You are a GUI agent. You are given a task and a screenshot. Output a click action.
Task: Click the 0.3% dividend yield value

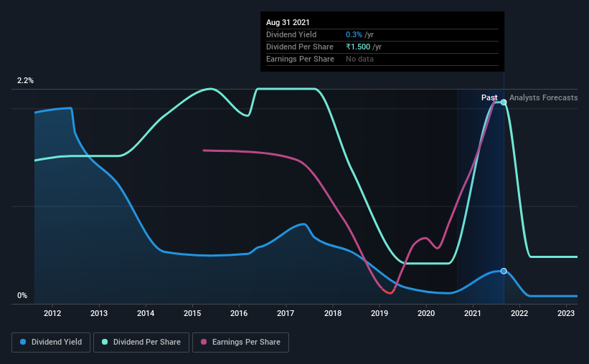tap(354, 34)
